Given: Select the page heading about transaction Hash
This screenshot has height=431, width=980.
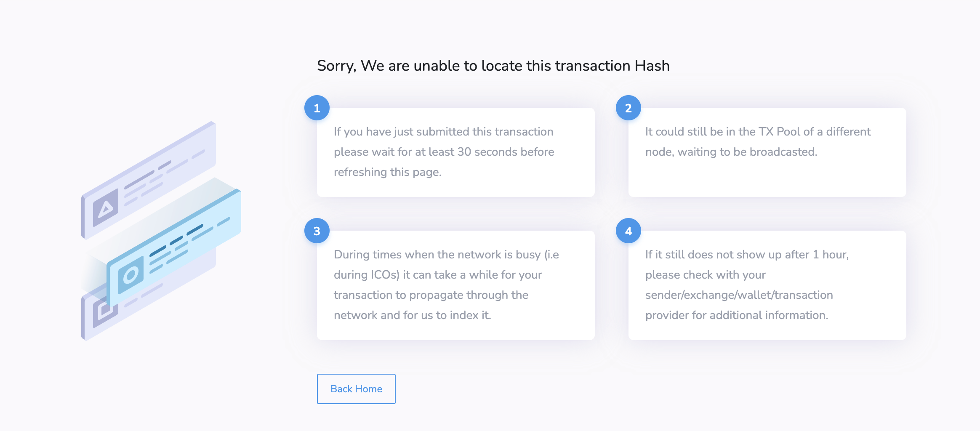Looking at the screenshot, I should click(493, 66).
